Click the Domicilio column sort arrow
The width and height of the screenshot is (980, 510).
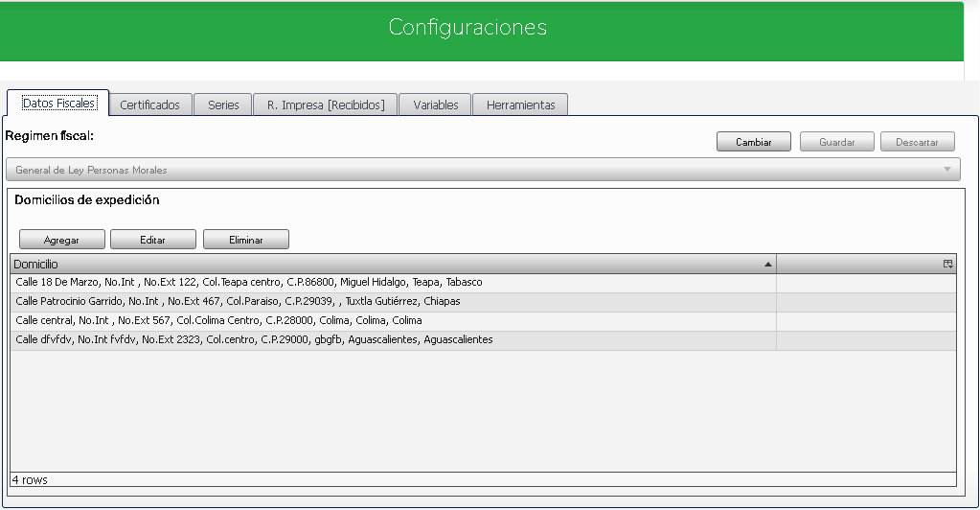767,264
